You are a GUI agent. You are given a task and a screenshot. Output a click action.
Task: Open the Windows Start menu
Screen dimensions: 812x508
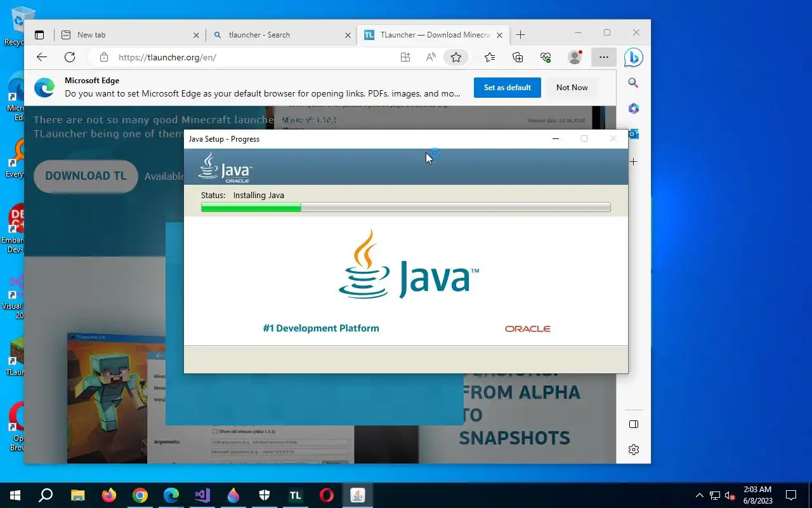coord(15,495)
